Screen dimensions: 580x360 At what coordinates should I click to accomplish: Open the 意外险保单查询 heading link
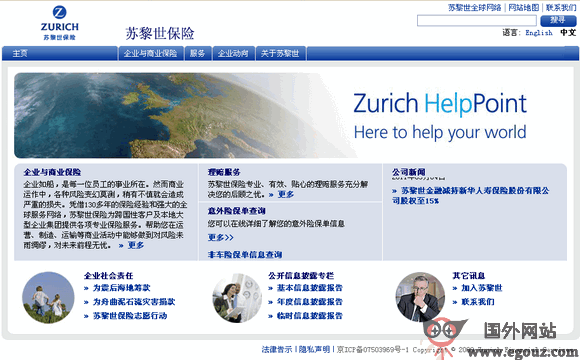coord(237,211)
